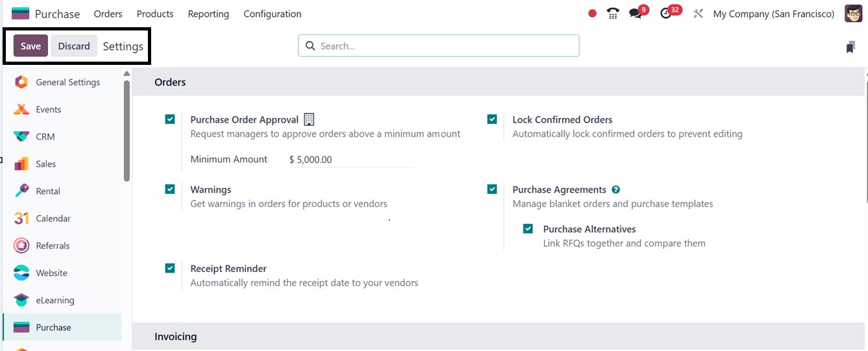
Task: Open the VoIP phone icon
Action: (612, 14)
